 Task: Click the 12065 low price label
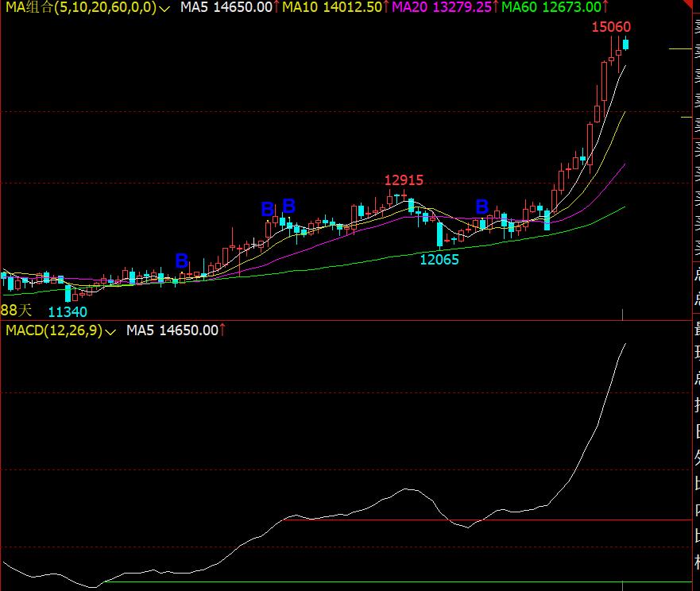click(439, 259)
